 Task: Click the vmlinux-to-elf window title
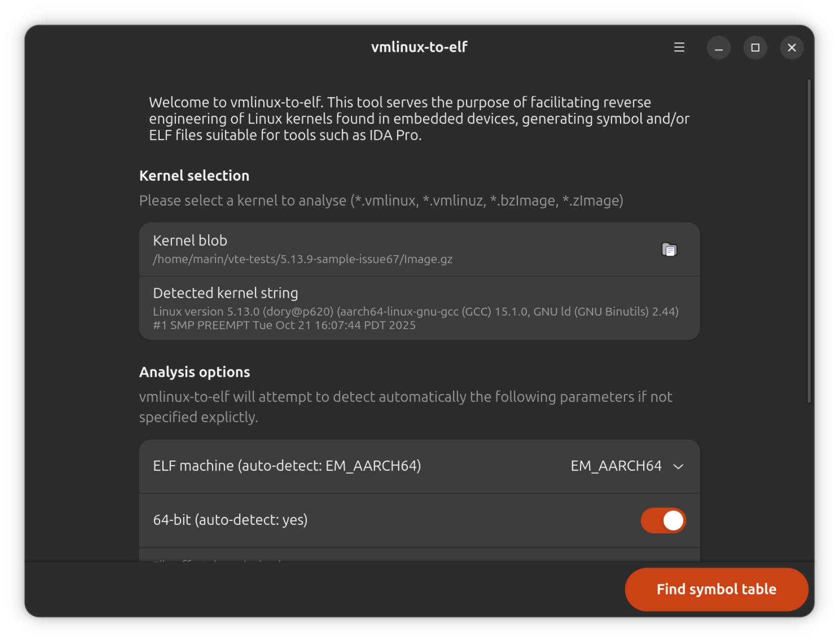pos(420,47)
